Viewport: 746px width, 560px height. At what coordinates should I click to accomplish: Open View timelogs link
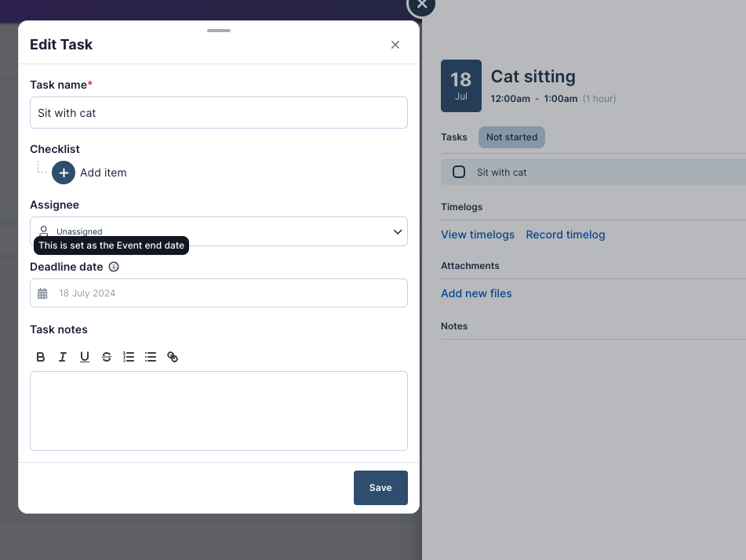pyautogui.click(x=478, y=235)
